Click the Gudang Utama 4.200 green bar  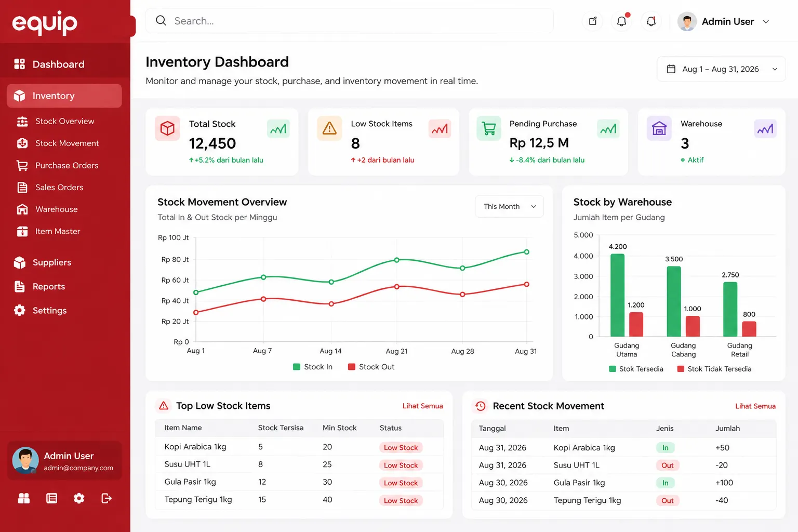(x=617, y=295)
